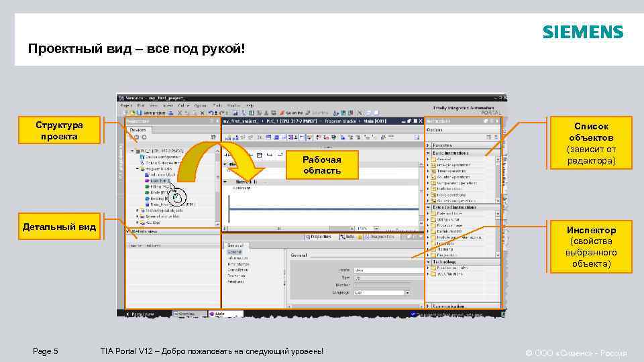The width and height of the screenshot is (644, 362).
Task: Insert a normally open contact from the editor
Action: click(228, 155)
